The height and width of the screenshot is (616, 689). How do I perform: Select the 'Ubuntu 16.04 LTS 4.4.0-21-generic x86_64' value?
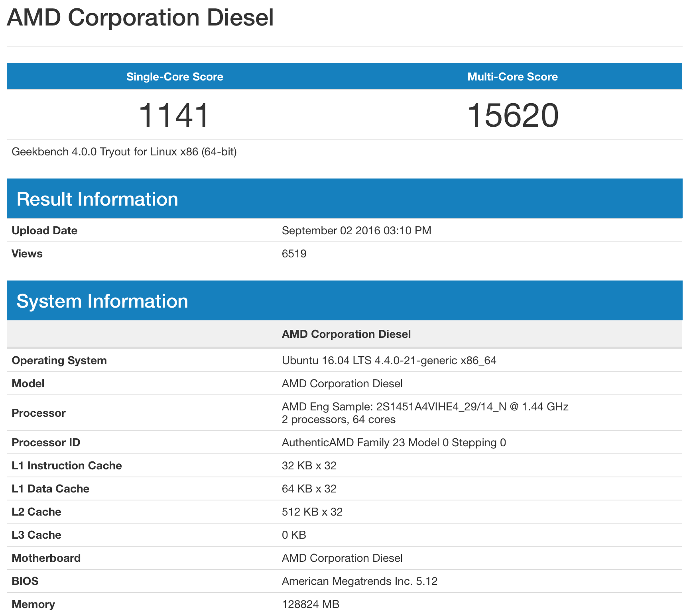click(389, 361)
